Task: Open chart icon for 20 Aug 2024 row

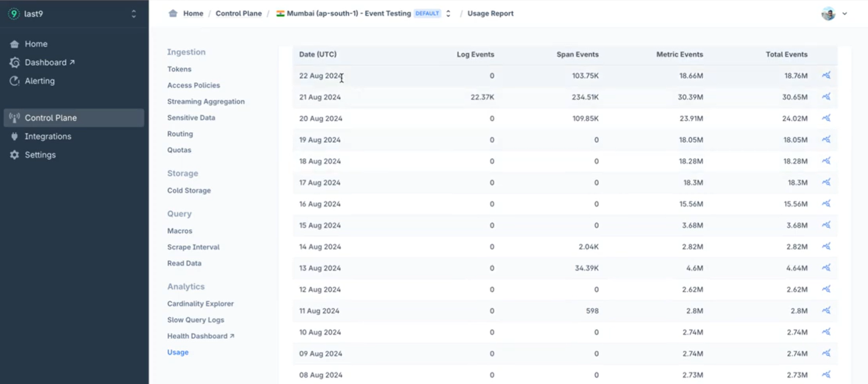Action: pos(826,118)
